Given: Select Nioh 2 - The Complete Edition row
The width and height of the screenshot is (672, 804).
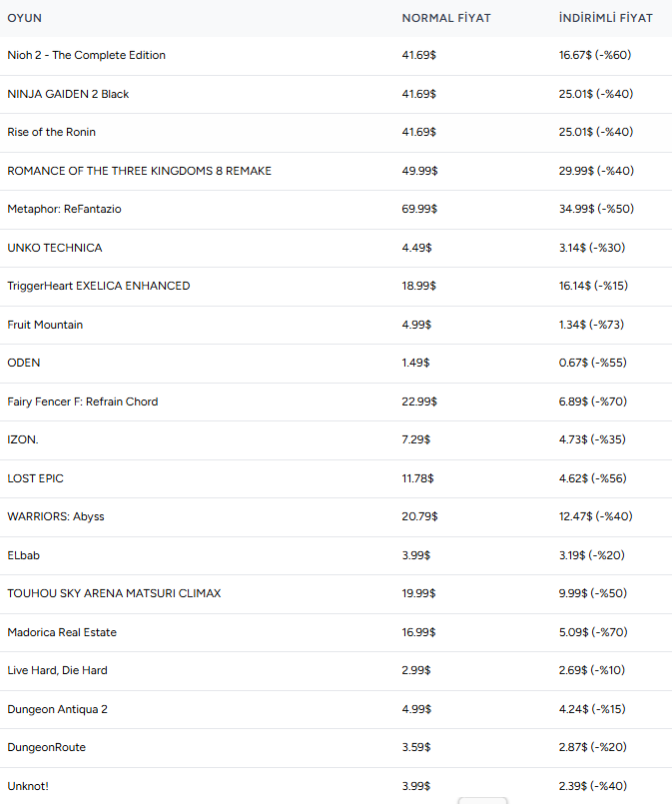Looking at the screenshot, I should (x=336, y=55).
